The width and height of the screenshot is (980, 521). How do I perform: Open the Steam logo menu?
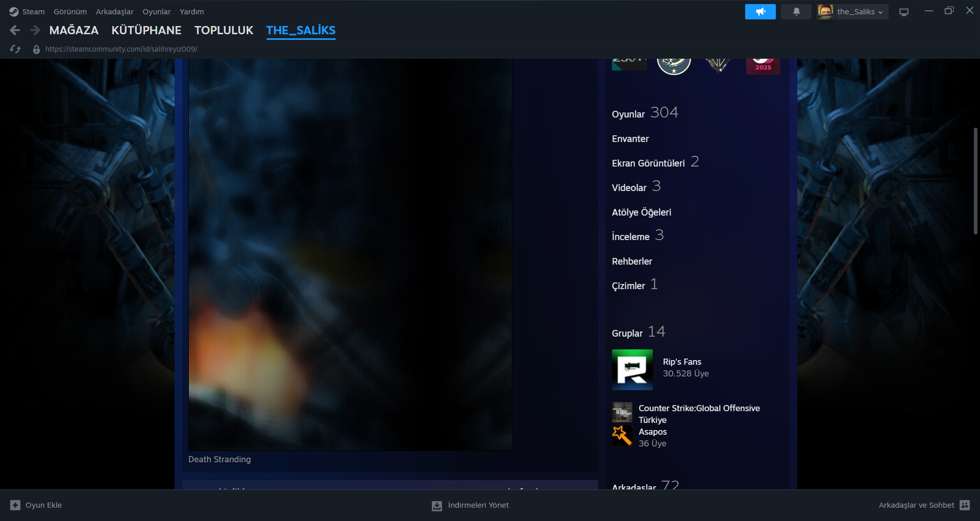point(14,12)
